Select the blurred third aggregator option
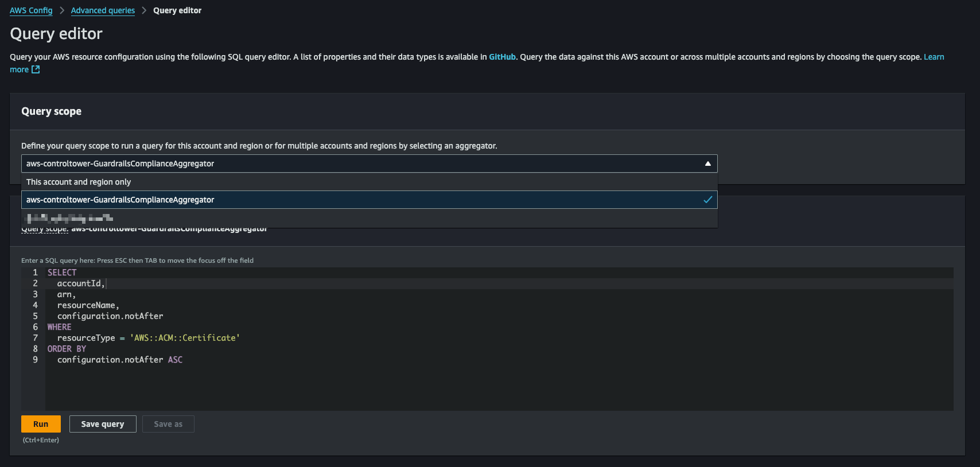 370,218
